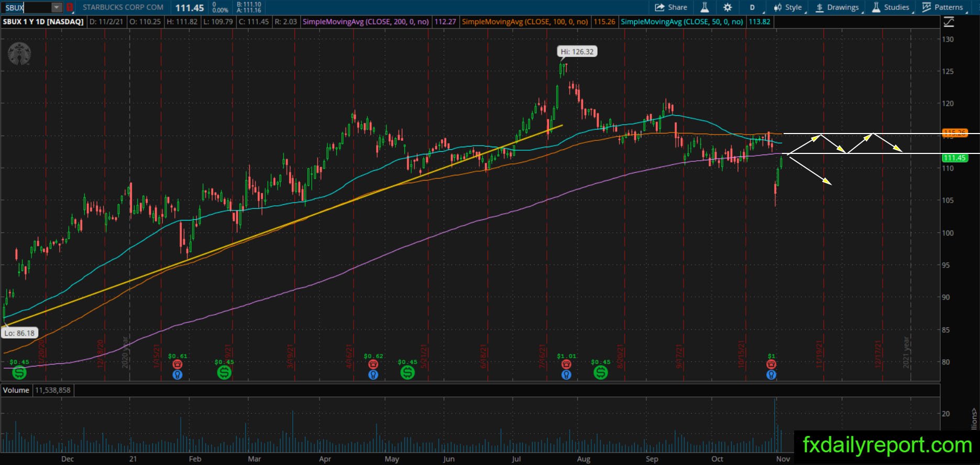
Task: Click the $0.45 dividend icon in August
Action: point(601,372)
